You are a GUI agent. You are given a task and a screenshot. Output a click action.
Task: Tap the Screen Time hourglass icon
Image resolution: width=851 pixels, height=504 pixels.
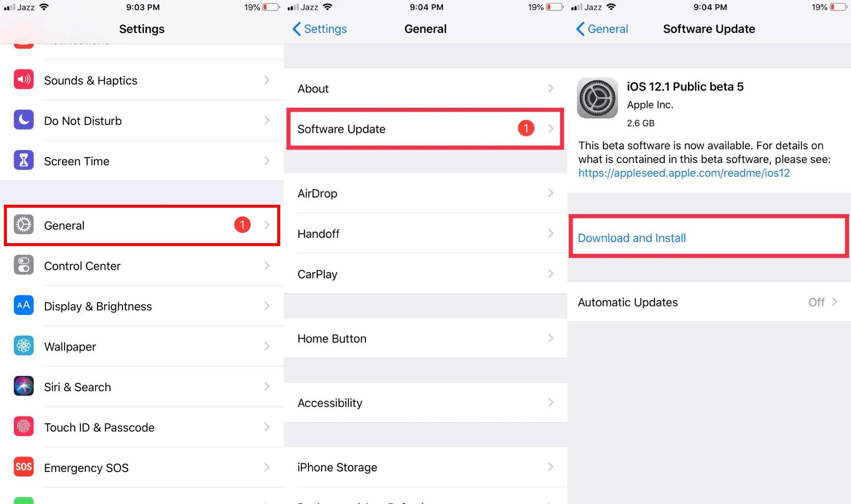click(x=24, y=160)
